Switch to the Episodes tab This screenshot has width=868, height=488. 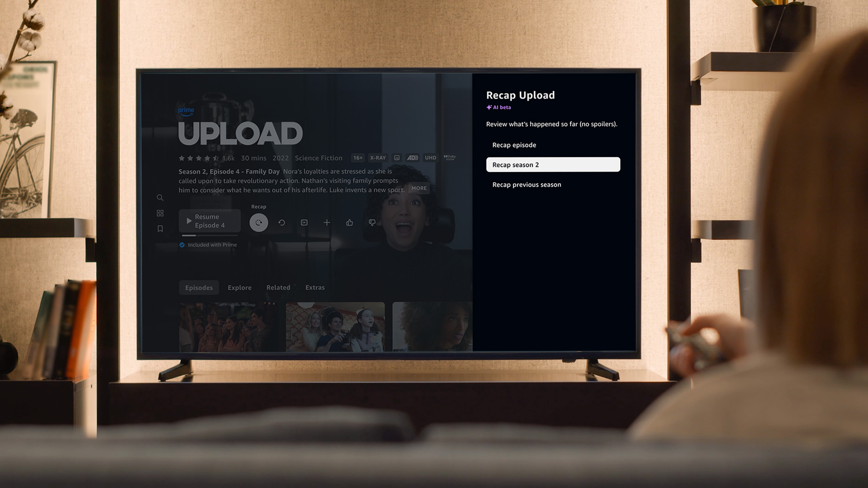(198, 287)
